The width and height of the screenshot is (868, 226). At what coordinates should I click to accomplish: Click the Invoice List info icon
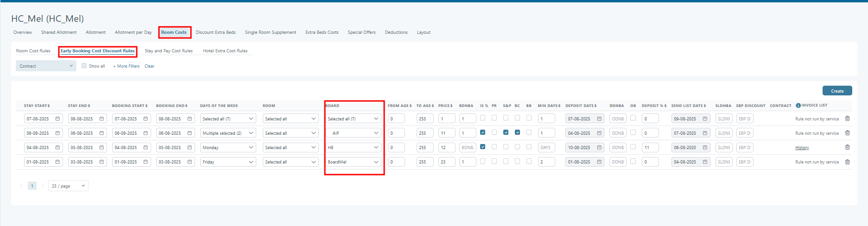coord(798,106)
